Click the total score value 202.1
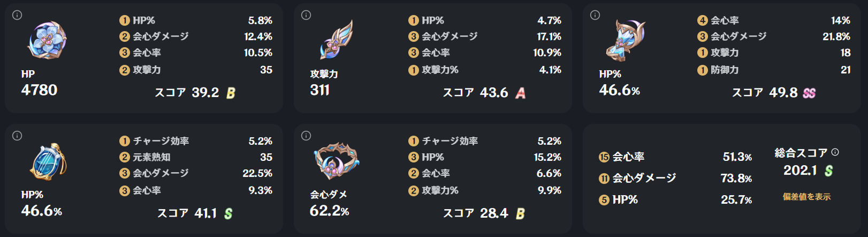The width and height of the screenshot is (868, 237). (x=800, y=171)
